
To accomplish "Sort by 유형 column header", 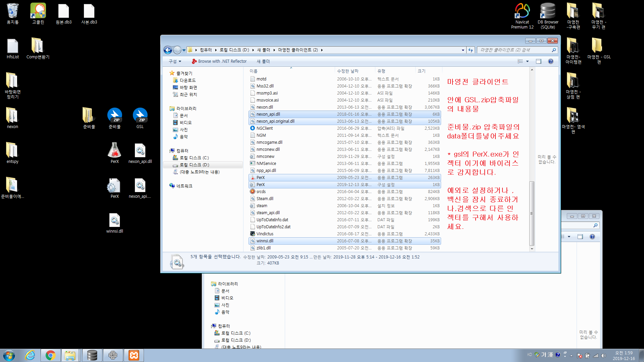I will pos(395,71).
